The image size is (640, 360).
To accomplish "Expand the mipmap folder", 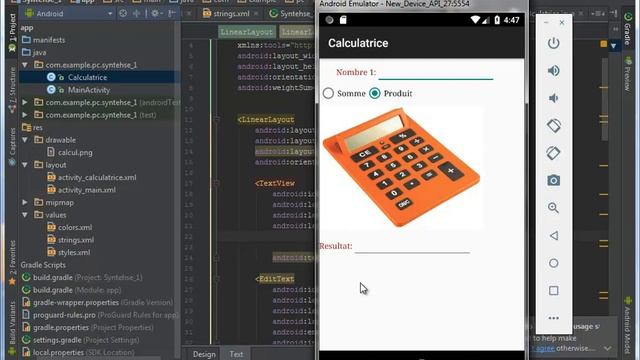I will click(x=25, y=202).
